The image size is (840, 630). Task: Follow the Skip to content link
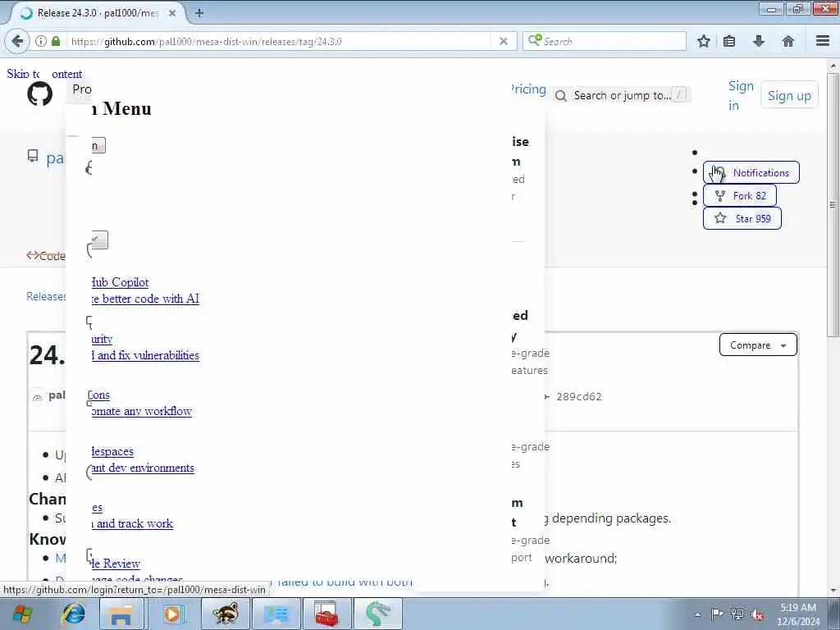[44, 74]
